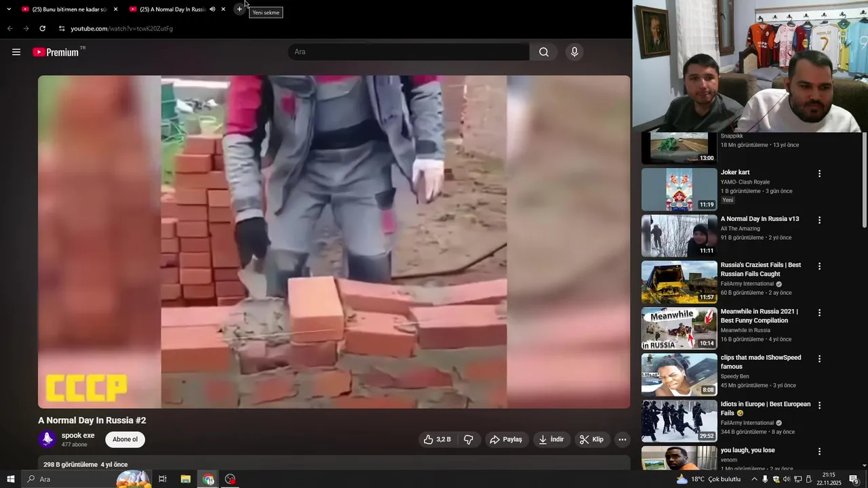Open more actions ellipsis under video

(x=623, y=439)
